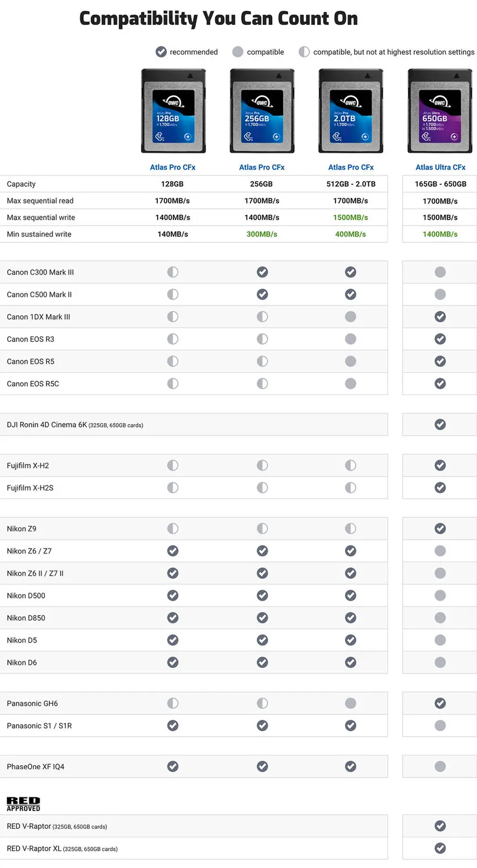The image size is (477, 868).
Task: Click the recommended checkmark legend icon
Action: click(161, 52)
